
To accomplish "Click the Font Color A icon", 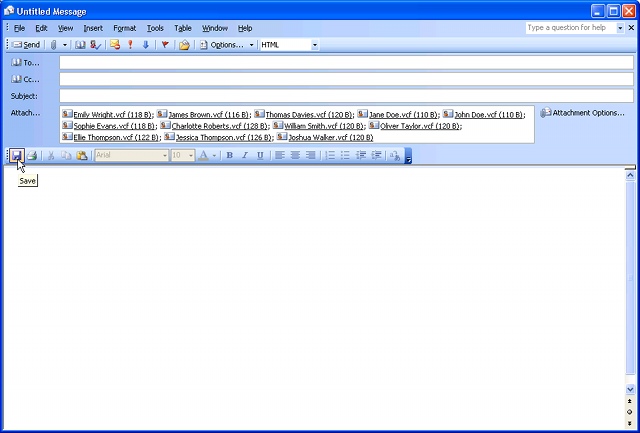I will point(203,155).
